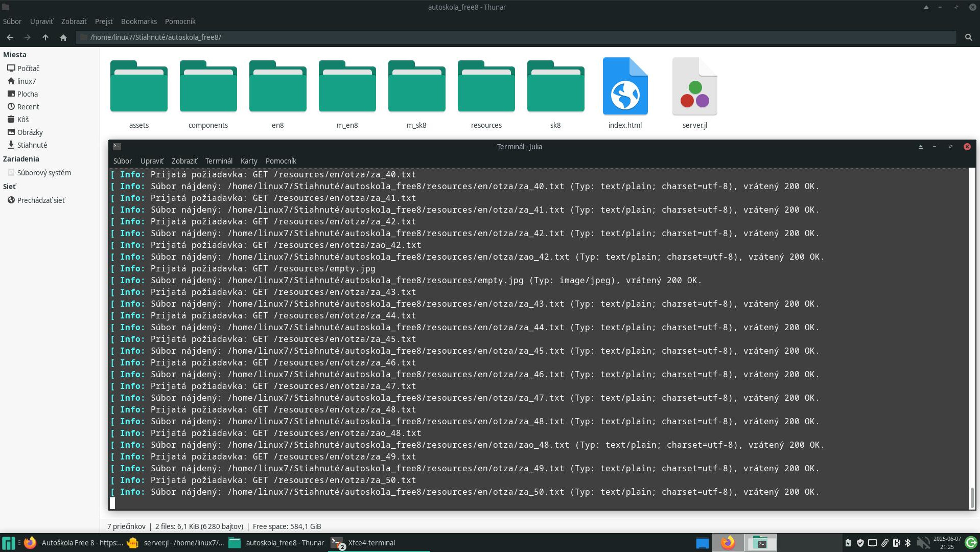Start a file search with the magnifier icon
The height and width of the screenshot is (552, 980).
click(969, 37)
